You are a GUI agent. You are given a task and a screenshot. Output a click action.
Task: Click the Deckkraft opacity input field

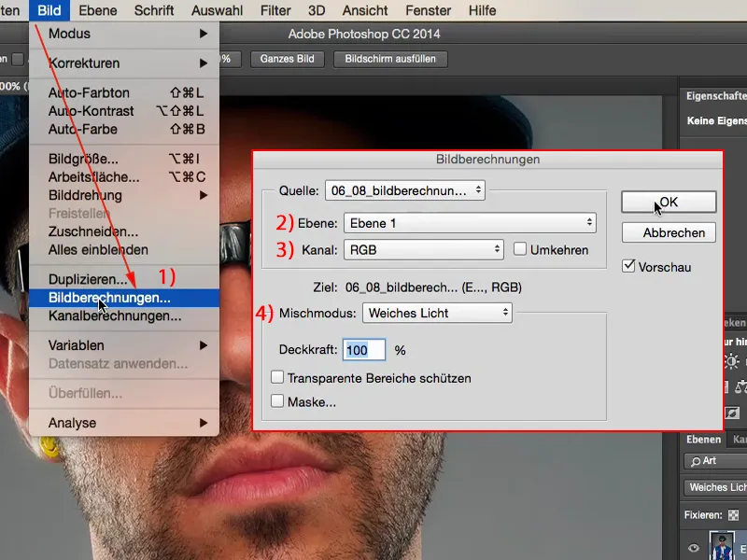pos(364,350)
